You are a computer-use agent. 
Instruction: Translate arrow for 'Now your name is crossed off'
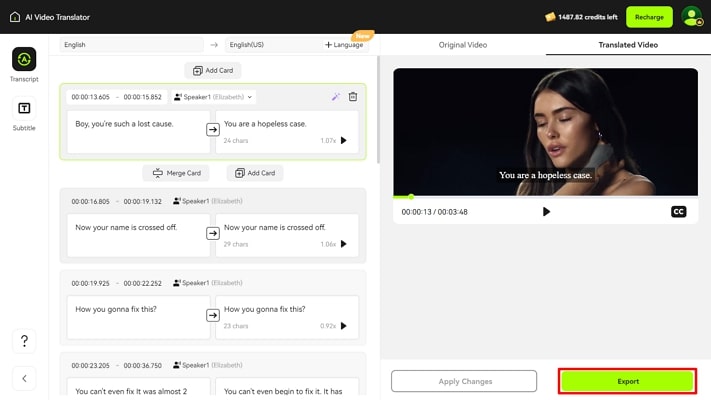(213, 234)
